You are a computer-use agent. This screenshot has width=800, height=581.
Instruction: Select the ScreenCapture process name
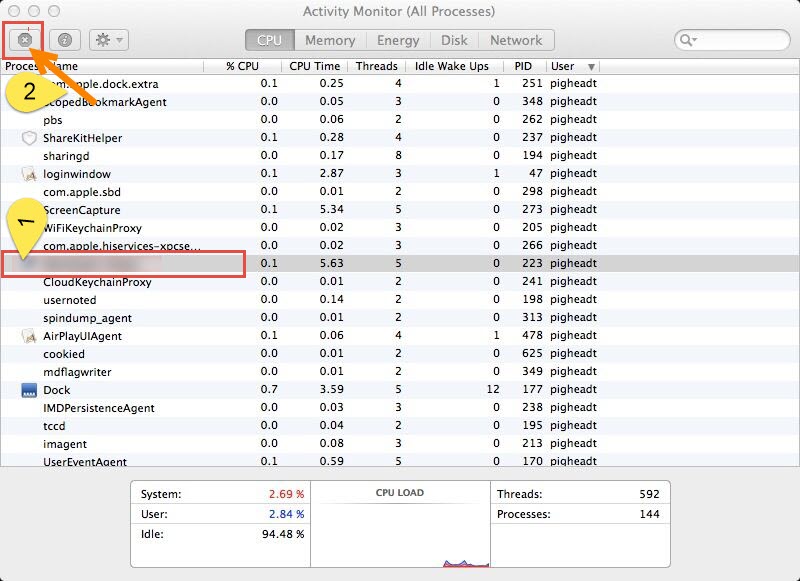82,210
